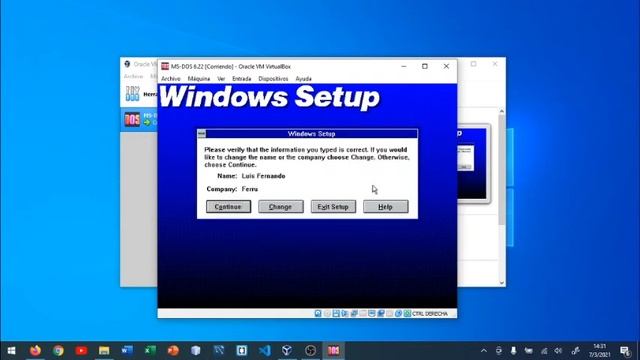Click the Continue button in Windows Setup
The height and width of the screenshot is (360, 640).
pos(228,207)
